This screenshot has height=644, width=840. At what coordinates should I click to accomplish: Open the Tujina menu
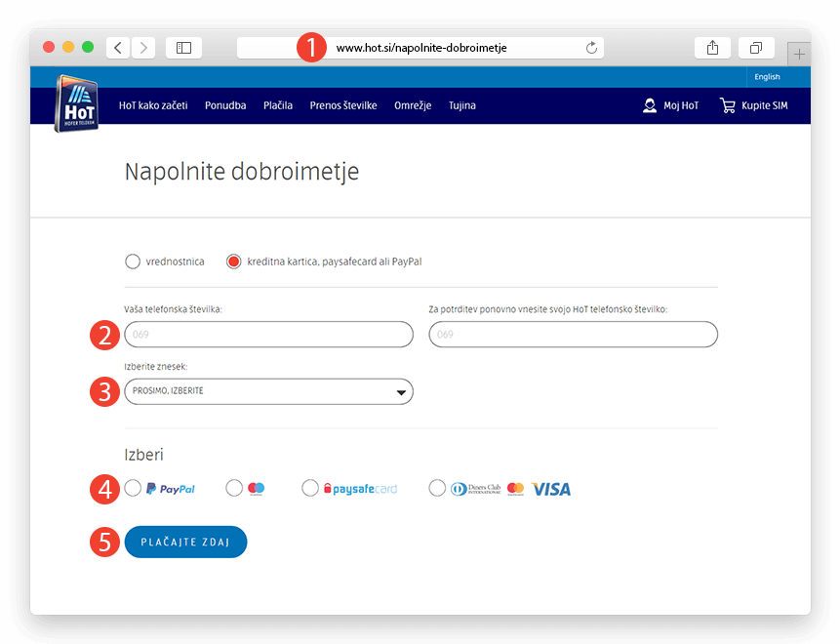point(462,105)
